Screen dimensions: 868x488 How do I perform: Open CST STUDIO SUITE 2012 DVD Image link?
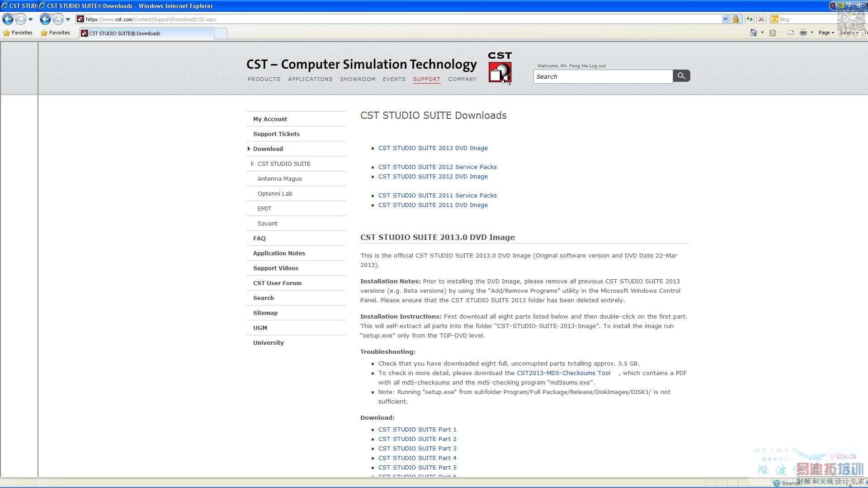click(433, 176)
